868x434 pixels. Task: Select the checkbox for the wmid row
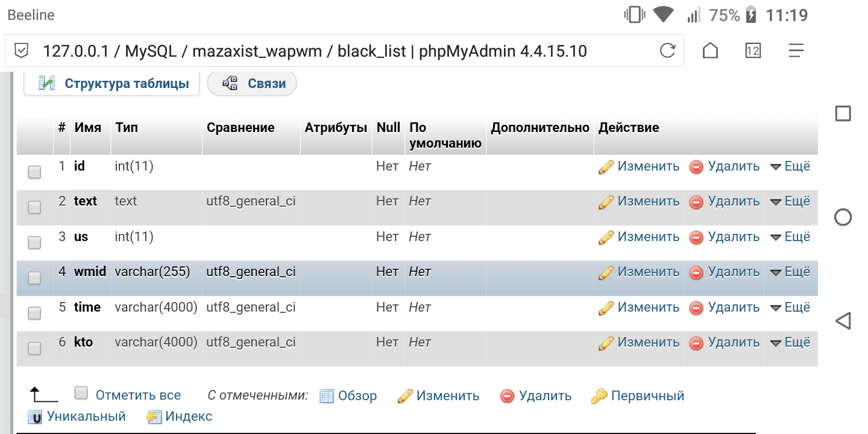point(35,278)
